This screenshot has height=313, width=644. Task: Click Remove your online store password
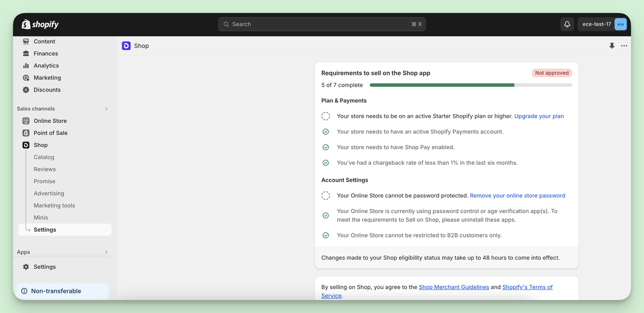pyautogui.click(x=517, y=195)
